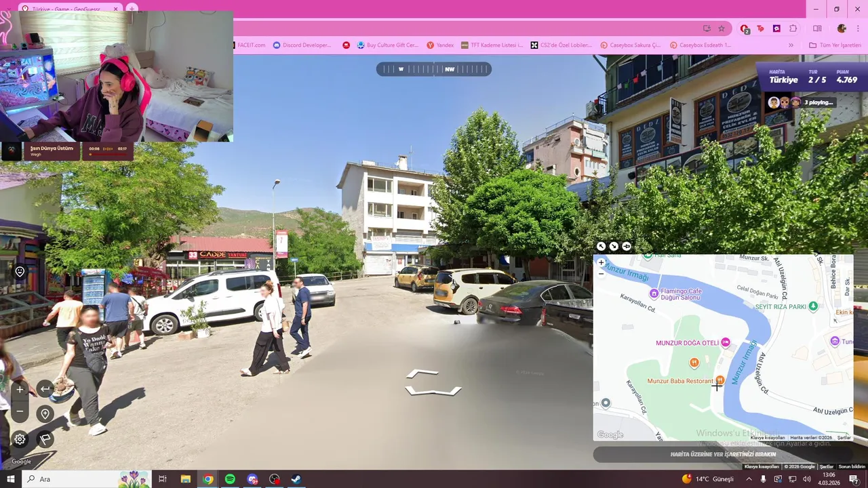
Task: Open Spotify from the taskbar
Action: pos(230,479)
